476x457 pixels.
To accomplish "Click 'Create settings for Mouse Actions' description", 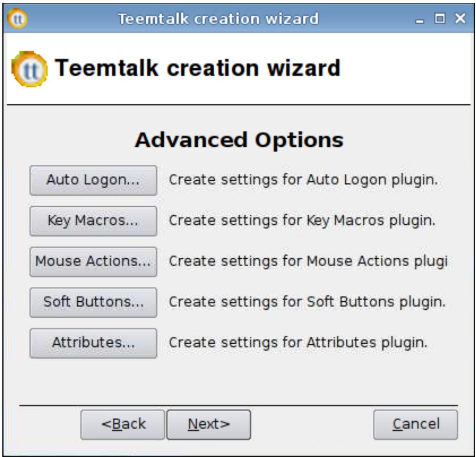I will click(308, 262).
